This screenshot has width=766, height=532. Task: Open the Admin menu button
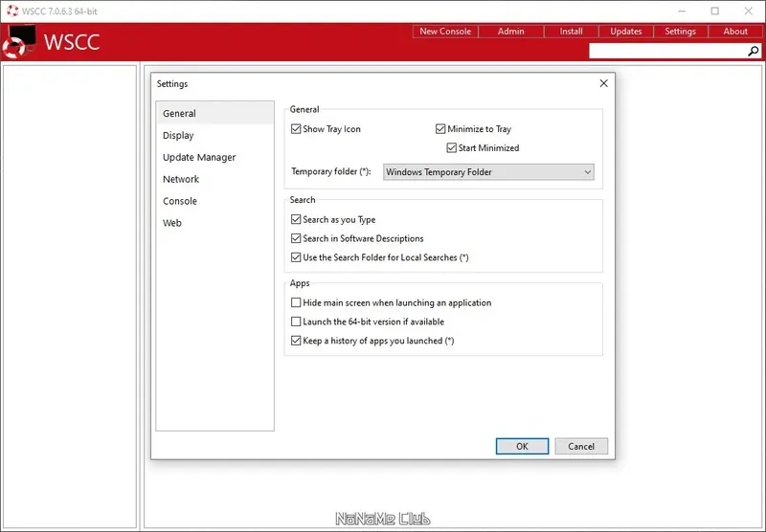point(511,32)
